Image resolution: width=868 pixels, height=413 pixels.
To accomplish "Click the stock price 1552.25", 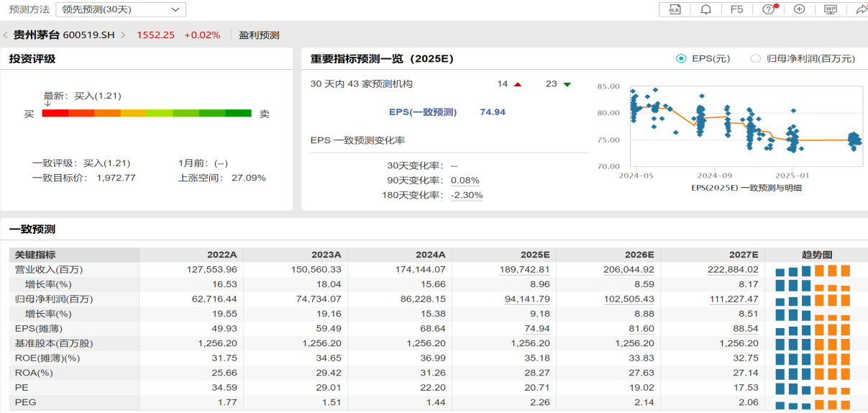I will click(x=156, y=35).
